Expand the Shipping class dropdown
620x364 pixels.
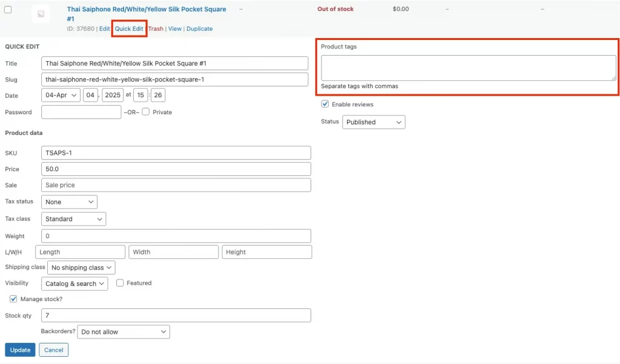(81, 267)
